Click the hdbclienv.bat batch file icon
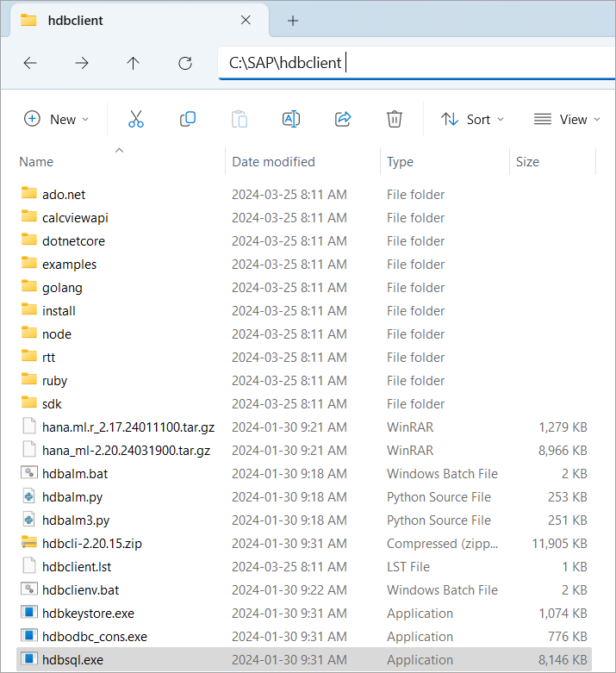 point(28,589)
